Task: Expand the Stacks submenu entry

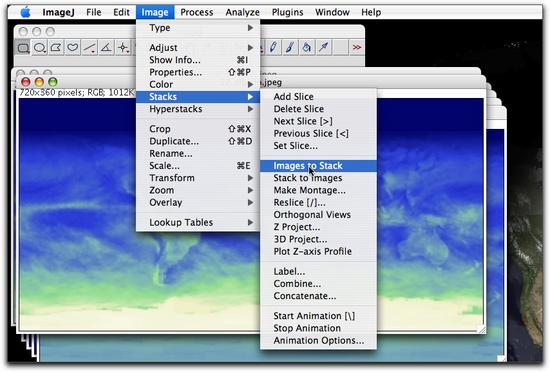Action: pyautogui.click(x=198, y=97)
